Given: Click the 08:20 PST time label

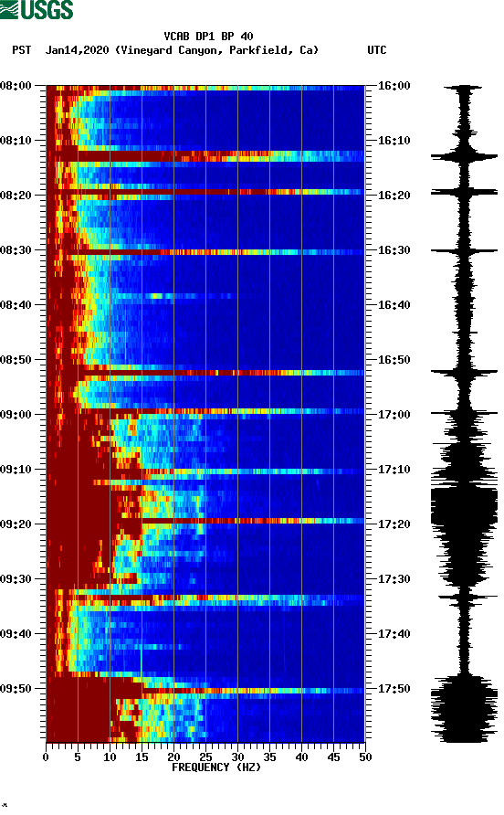Looking at the screenshot, I should [x=16, y=196].
